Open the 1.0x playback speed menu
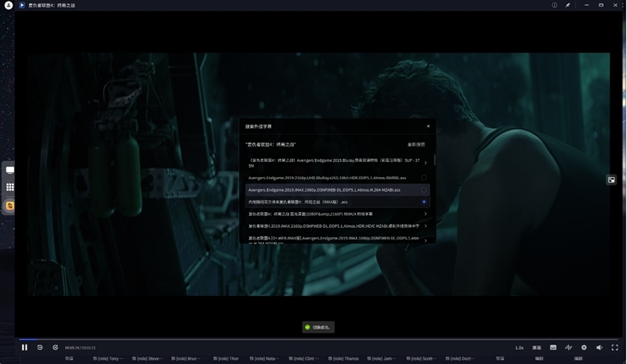The width and height of the screenshot is (627, 364). 519,348
